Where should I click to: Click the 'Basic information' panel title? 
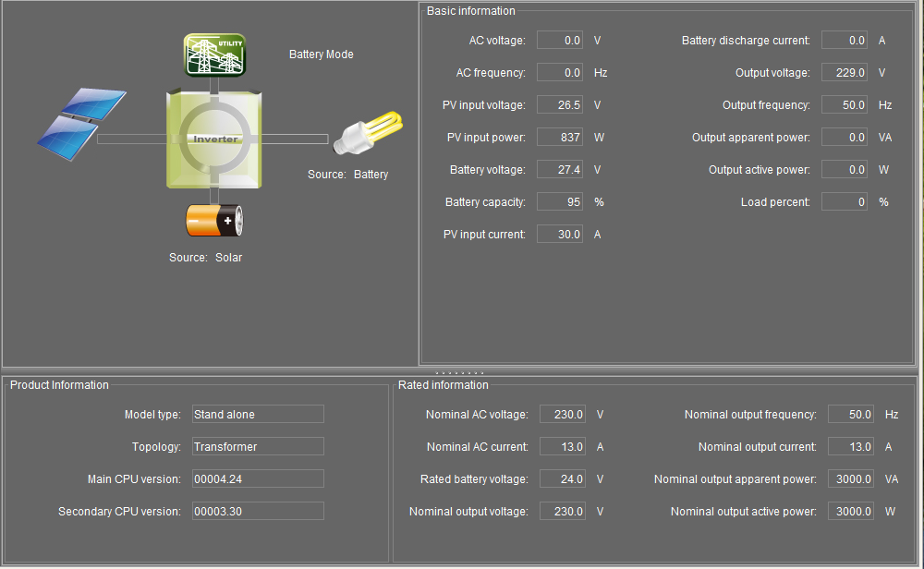(x=471, y=10)
